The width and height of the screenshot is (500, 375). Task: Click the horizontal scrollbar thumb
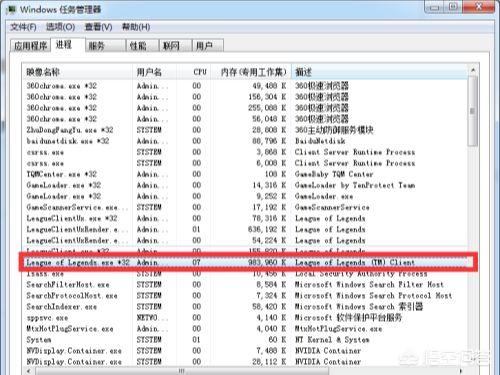(x=182, y=371)
